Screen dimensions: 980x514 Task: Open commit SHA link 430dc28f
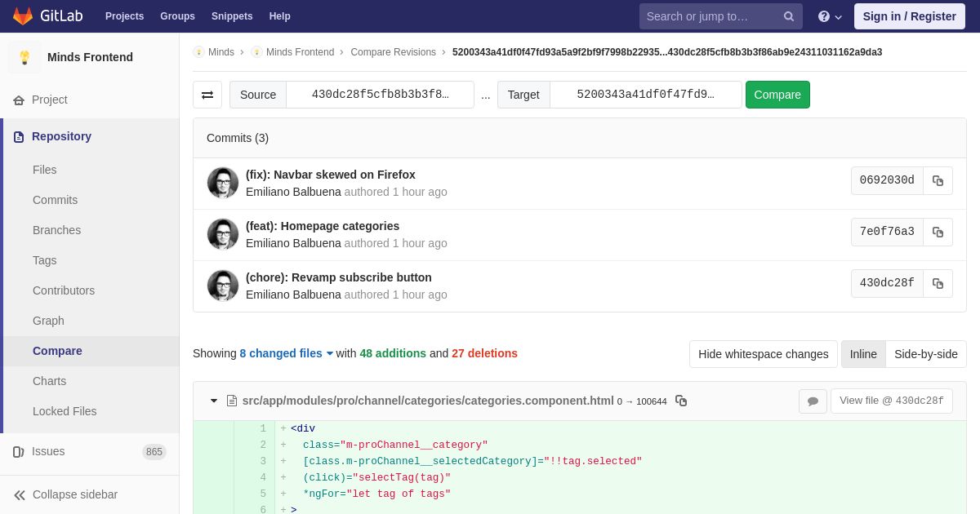[887, 283]
